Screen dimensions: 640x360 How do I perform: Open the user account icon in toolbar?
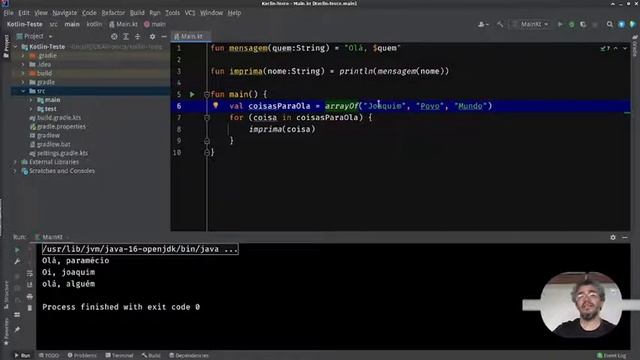tap(483, 24)
